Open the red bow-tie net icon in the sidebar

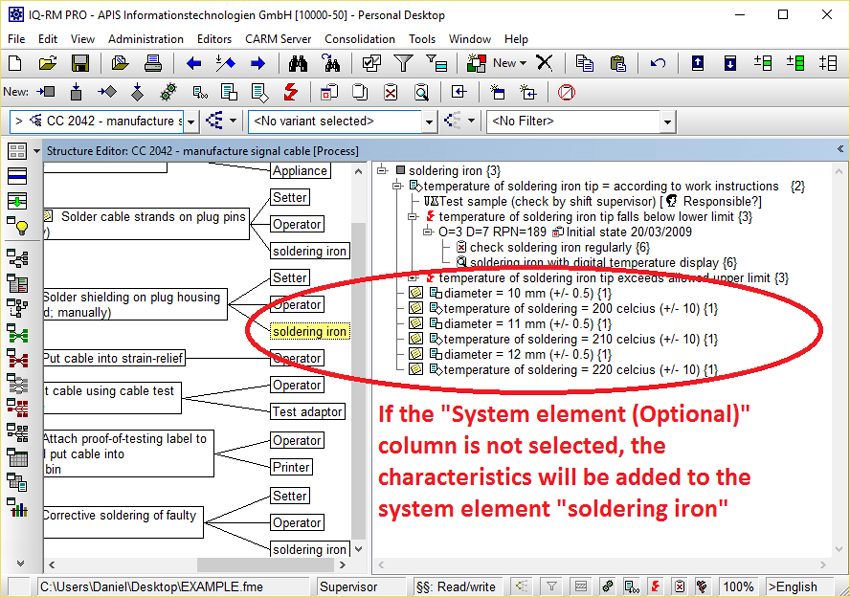[17, 357]
